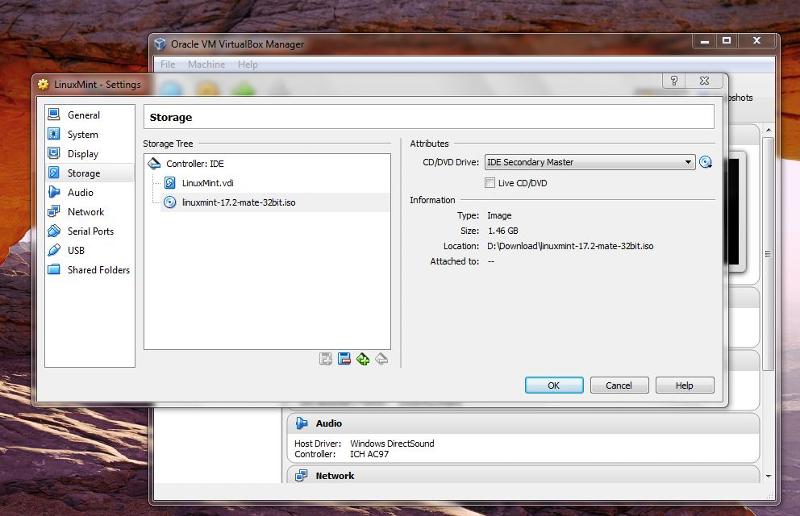Screen dimensions: 800x516
Task: Click the System chip icon in sidebar
Action: pyautogui.click(x=54, y=134)
